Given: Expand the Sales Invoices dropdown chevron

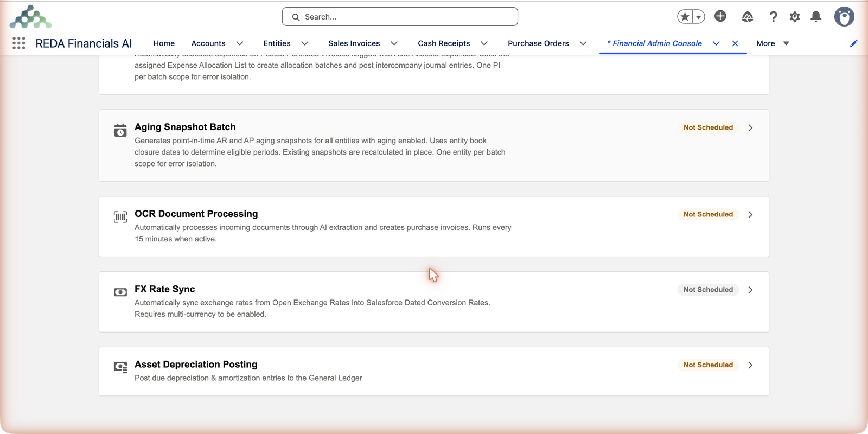Looking at the screenshot, I should 394,43.
